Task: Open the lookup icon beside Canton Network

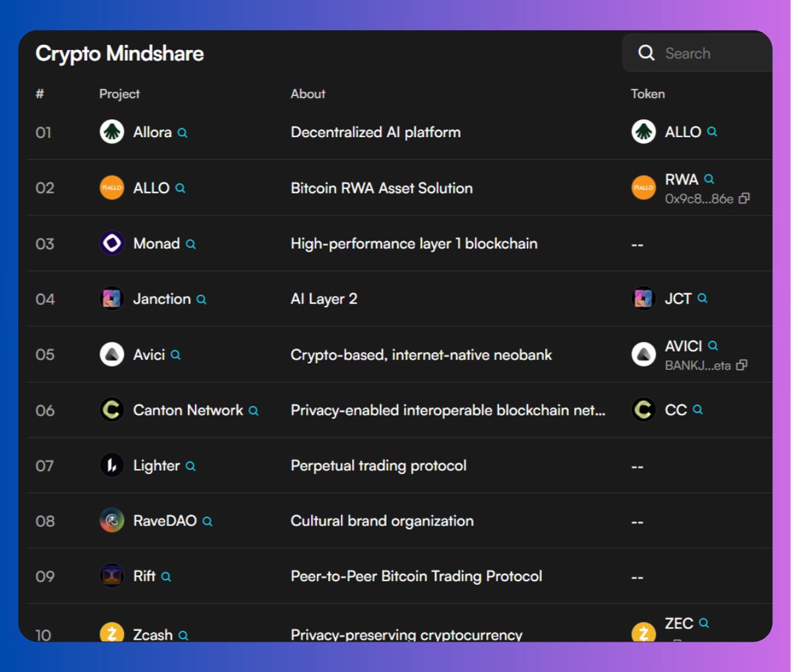Action: tap(253, 410)
